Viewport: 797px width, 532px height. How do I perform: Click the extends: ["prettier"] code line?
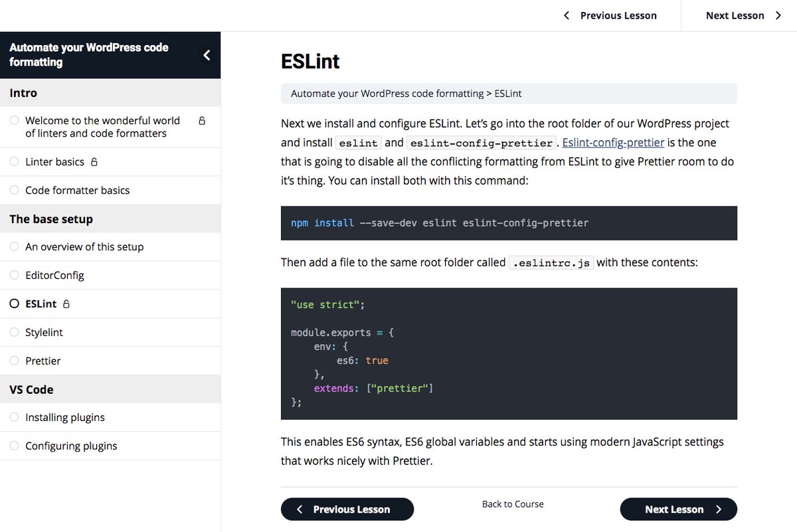[374, 389]
